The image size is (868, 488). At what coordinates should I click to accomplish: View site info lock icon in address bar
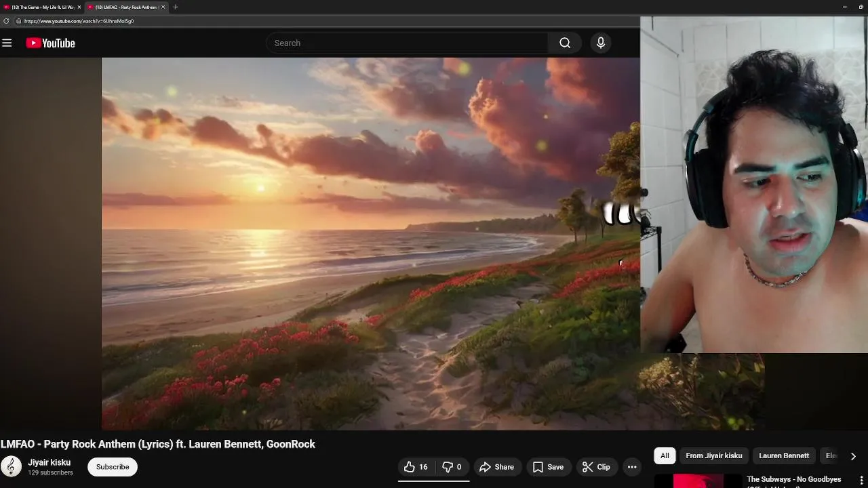19,21
